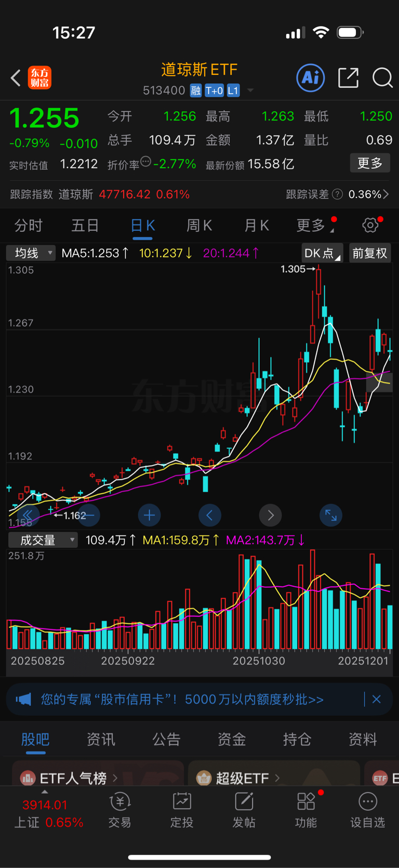Screen dimensions: 399x868
Task: Expand dropdown arrow beside code 513400
Action: [250, 91]
